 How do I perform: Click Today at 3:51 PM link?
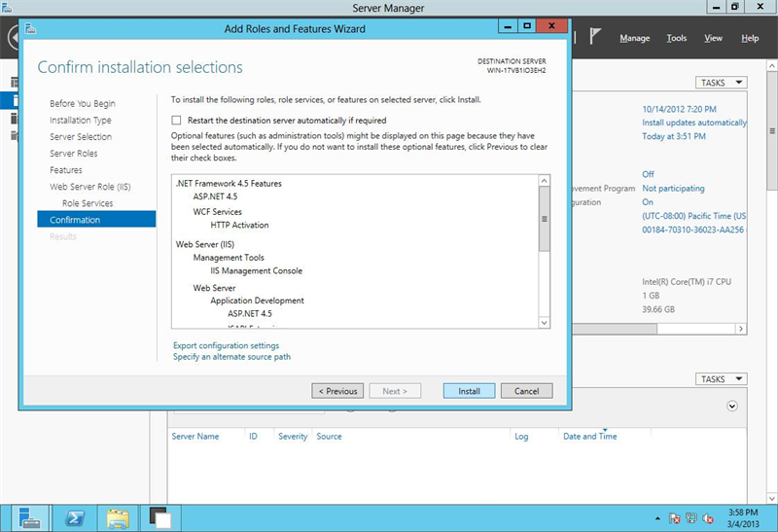pos(674,136)
